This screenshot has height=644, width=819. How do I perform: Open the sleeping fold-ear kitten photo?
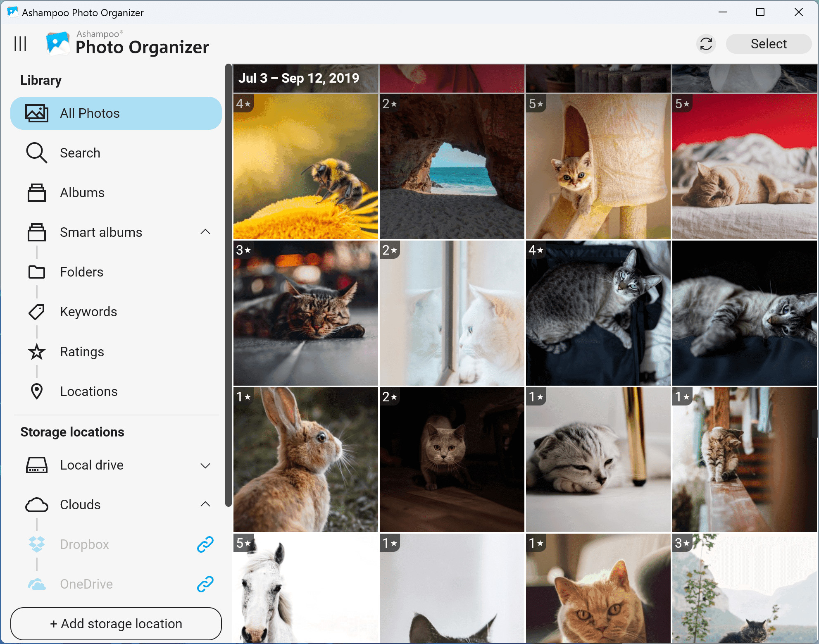click(598, 459)
